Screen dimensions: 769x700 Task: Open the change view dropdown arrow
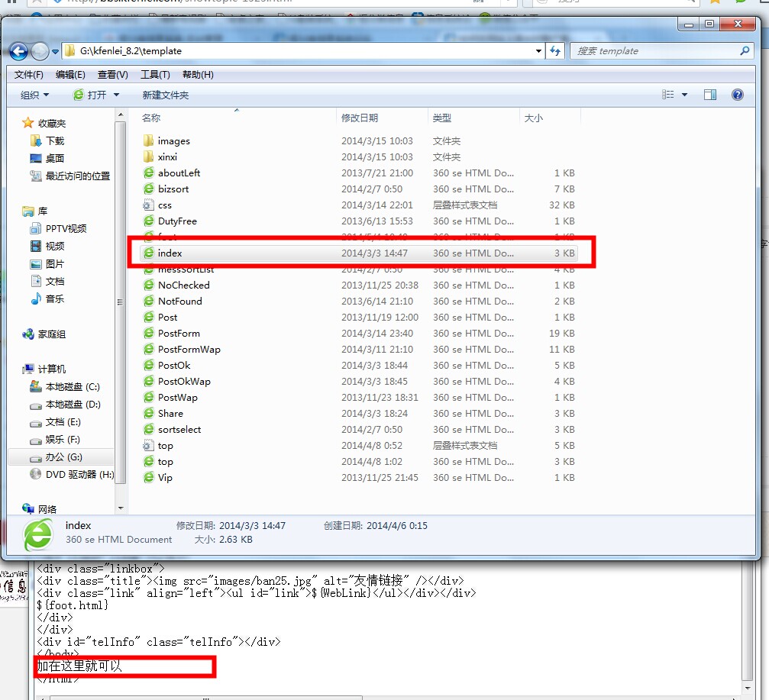684,95
